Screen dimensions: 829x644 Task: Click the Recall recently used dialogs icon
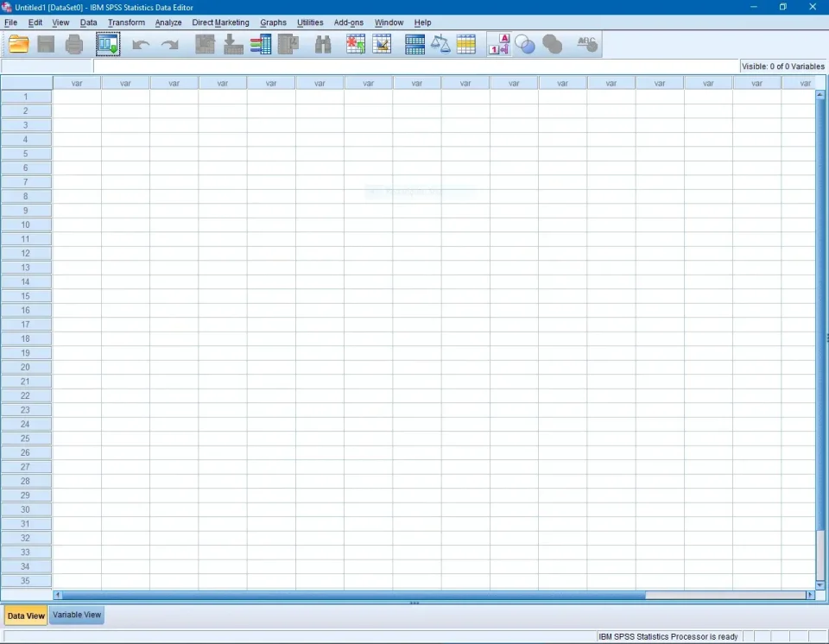(108, 44)
